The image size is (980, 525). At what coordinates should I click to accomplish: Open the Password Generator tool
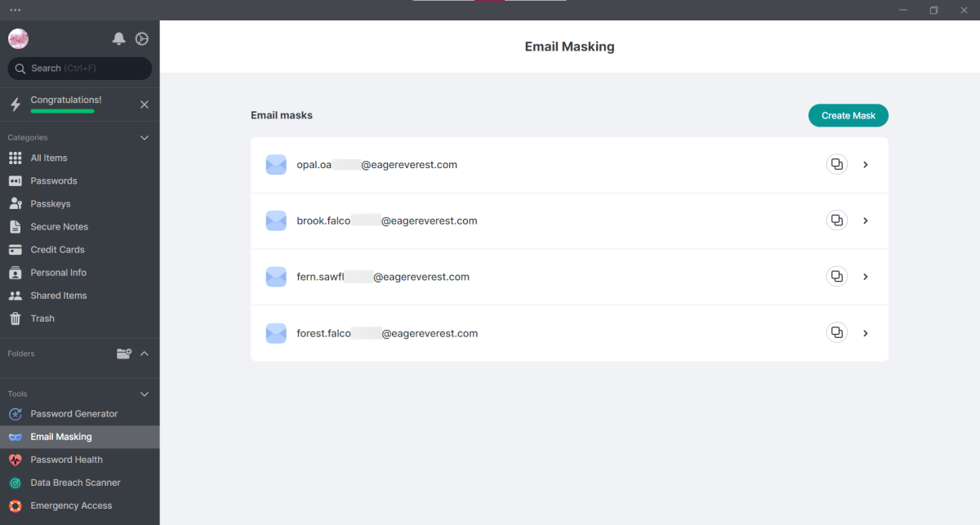tap(73, 414)
